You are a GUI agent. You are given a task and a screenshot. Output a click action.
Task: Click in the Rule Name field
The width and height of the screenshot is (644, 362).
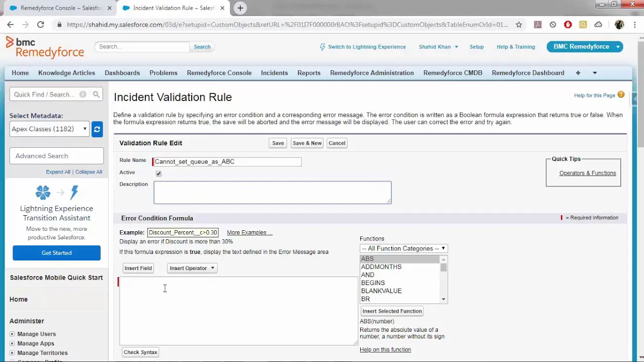point(227,161)
